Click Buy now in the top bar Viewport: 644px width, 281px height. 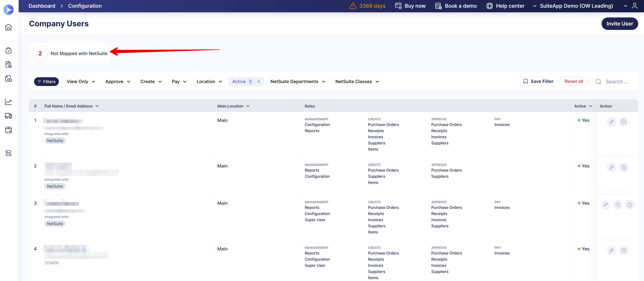click(x=410, y=6)
